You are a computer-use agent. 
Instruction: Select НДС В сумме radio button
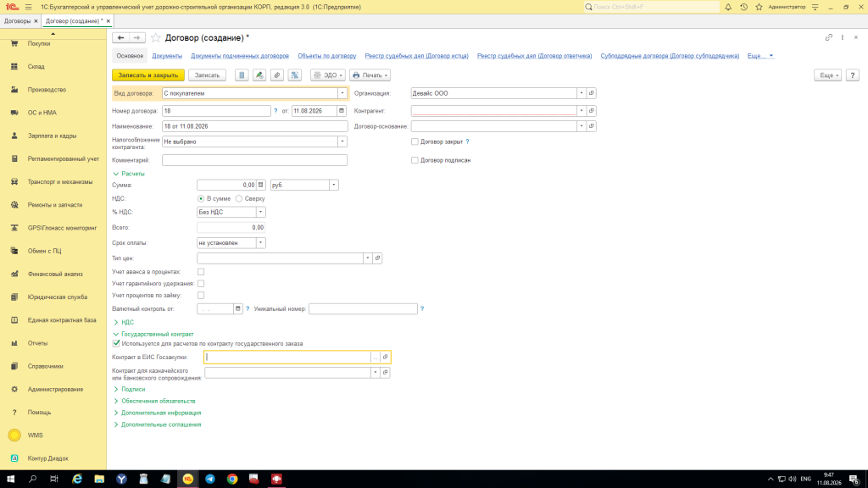point(201,198)
